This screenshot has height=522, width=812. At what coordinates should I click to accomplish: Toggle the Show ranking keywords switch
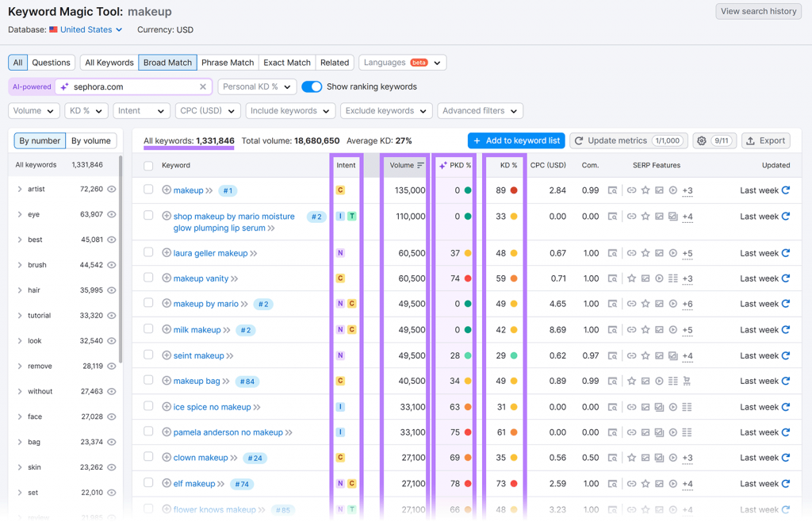312,87
